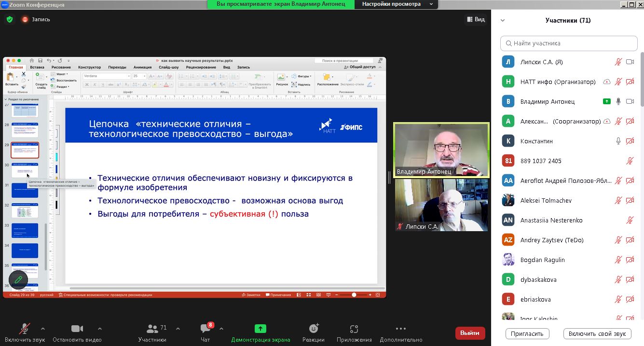Click microphone icon for Константин

(618, 141)
